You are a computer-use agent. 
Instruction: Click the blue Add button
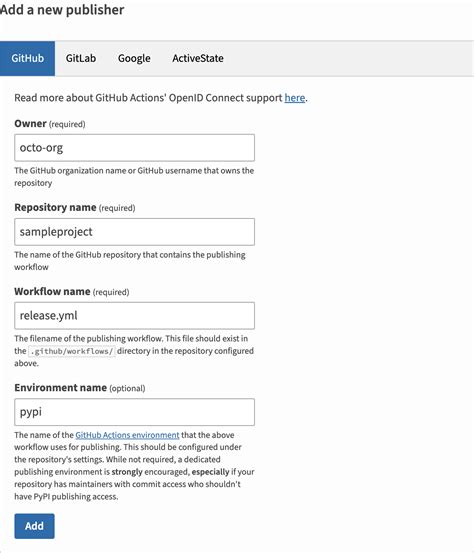point(34,526)
